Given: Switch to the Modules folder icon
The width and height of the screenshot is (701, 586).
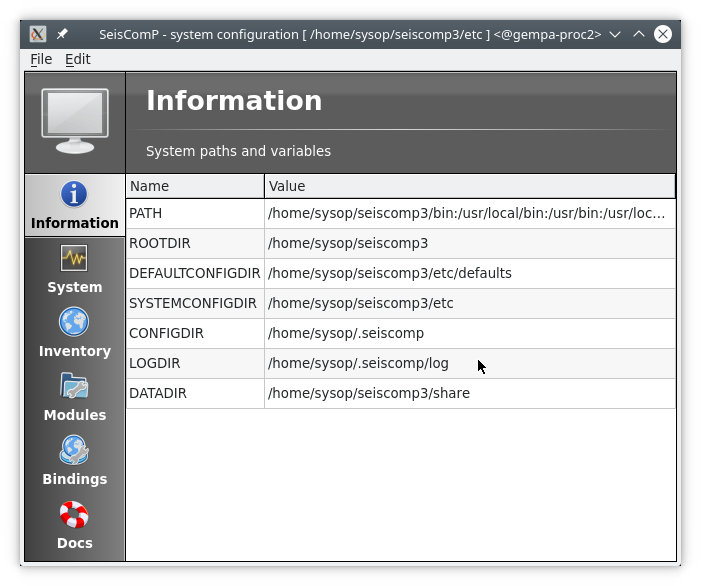Looking at the screenshot, I should [x=74, y=386].
